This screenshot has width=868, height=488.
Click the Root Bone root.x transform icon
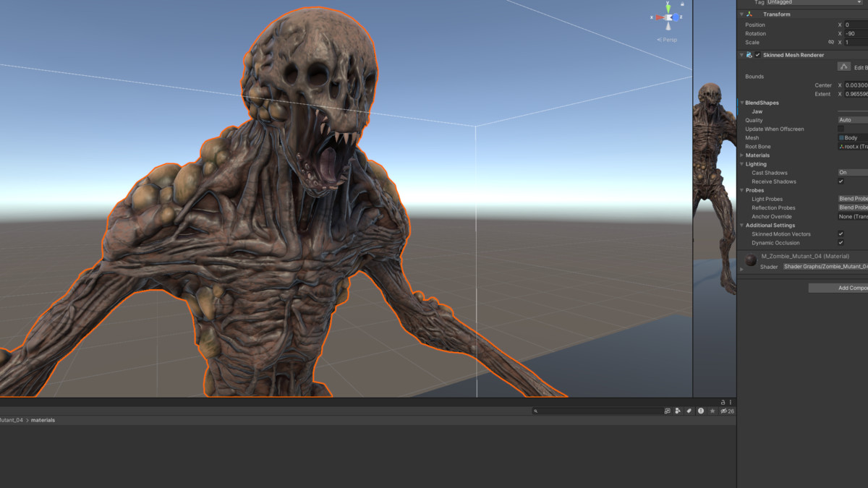pyautogui.click(x=841, y=147)
